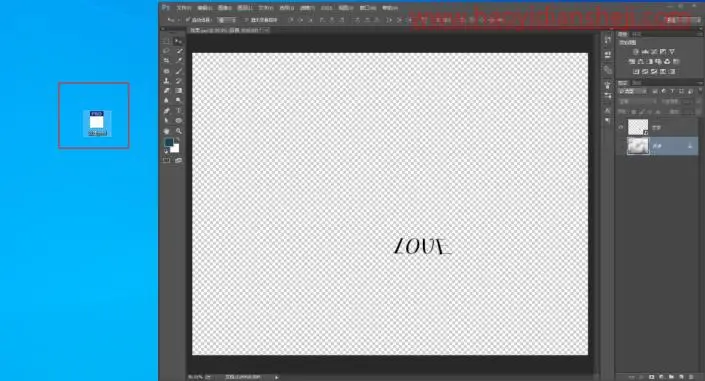The image size is (705, 381).
Task: Select the Eyedropper tool
Action: pyautogui.click(x=178, y=61)
